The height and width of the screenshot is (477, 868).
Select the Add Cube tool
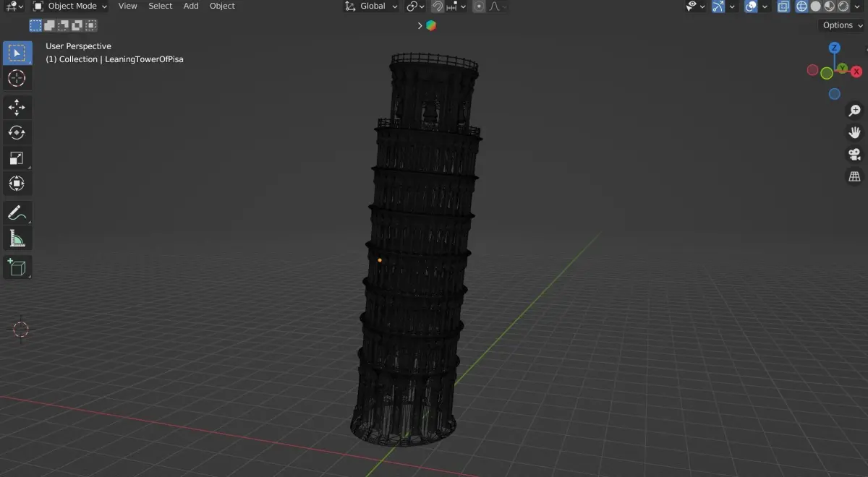tap(17, 267)
